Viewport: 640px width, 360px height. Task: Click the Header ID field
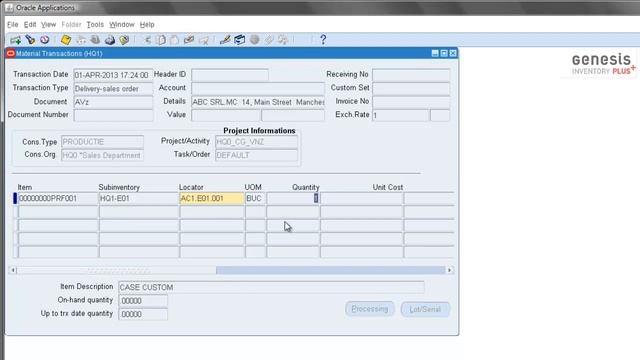(230, 75)
